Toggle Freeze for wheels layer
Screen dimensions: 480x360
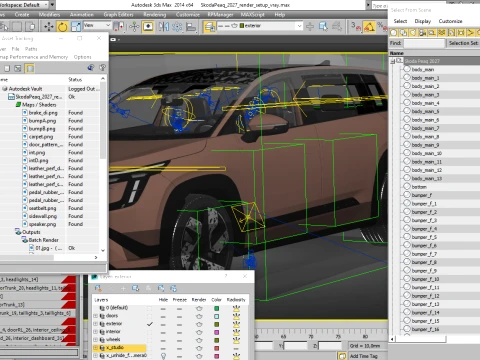(179, 340)
